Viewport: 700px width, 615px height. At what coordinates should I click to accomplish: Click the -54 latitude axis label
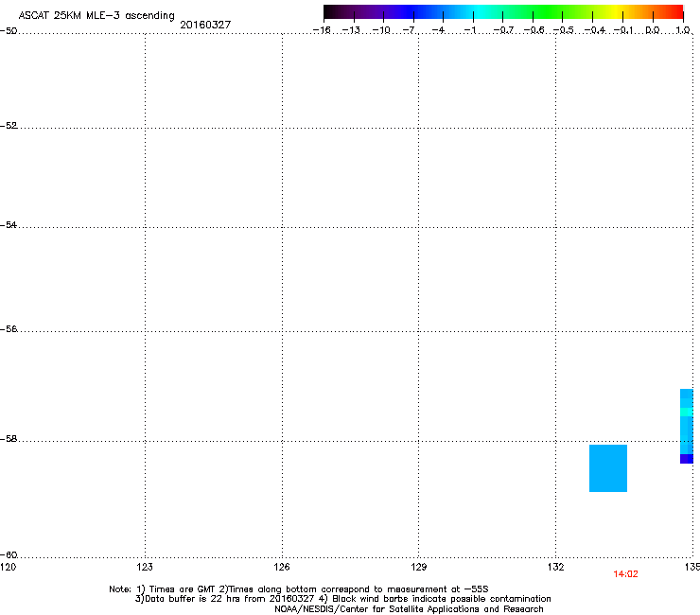(9, 225)
